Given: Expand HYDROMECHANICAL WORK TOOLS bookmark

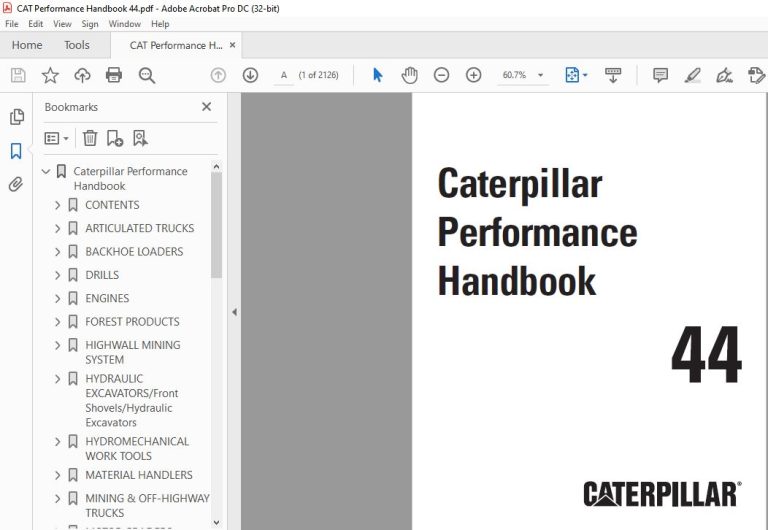Looking at the screenshot, I should coord(58,442).
